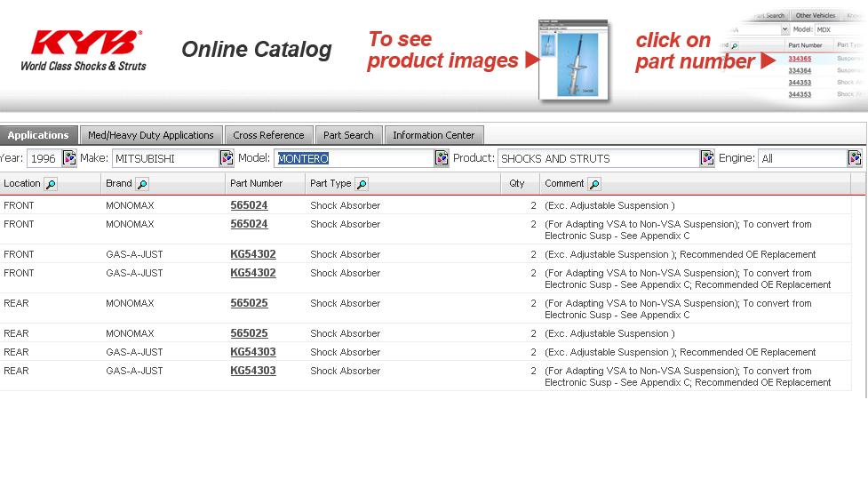Click the Comment column search icon
Viewport: 868px width, 480px height.
tap(594, 184)
